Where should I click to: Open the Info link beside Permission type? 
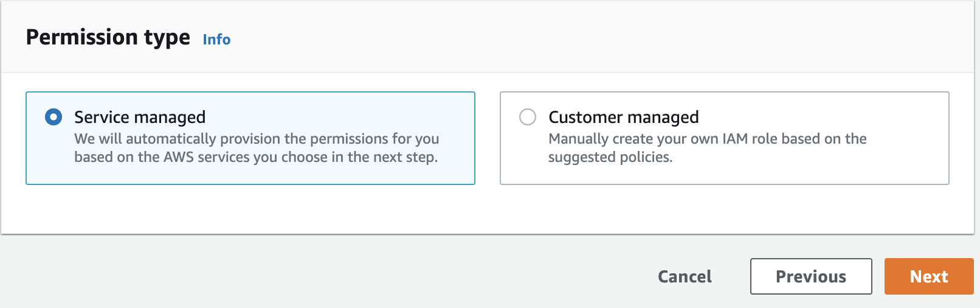click(x=216, y=40)
